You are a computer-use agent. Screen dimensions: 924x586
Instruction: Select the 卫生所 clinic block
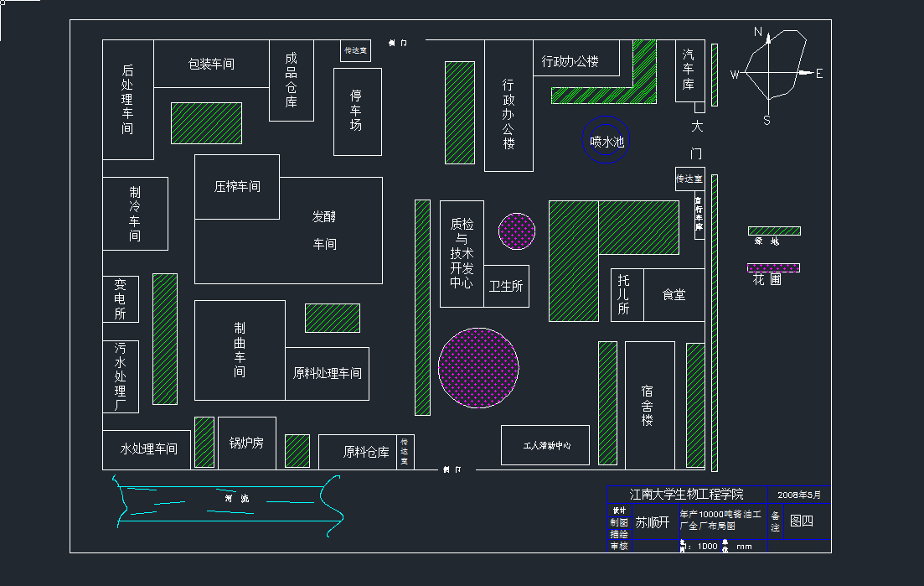(x=506, y=286)
